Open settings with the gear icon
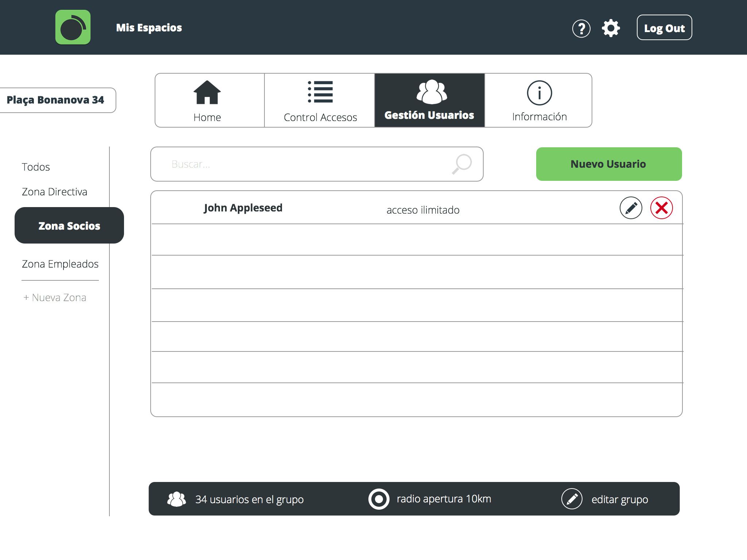The width and height of the screenshot is (747, 560). coord(611,28)
